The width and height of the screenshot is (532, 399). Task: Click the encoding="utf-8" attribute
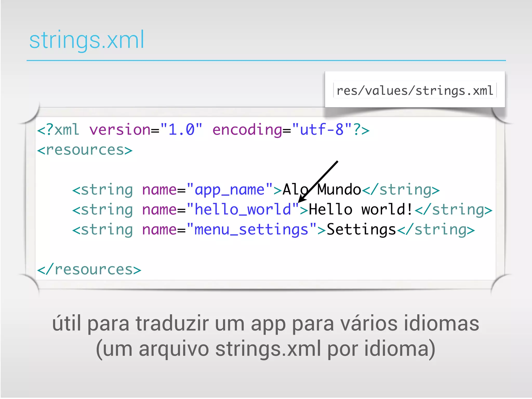pos(282,130)
